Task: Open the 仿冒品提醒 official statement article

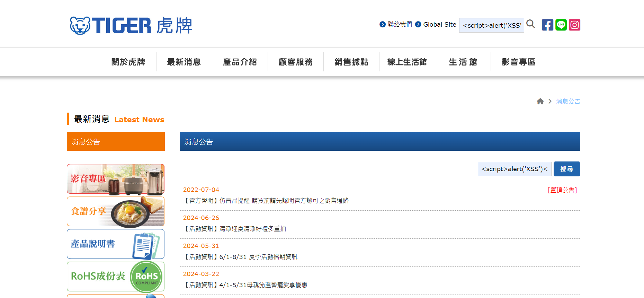Action: tap(266, 201)
